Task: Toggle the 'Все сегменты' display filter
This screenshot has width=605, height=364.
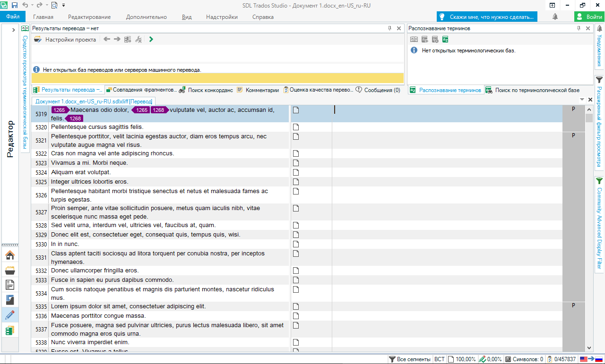Action: point(409,359)
